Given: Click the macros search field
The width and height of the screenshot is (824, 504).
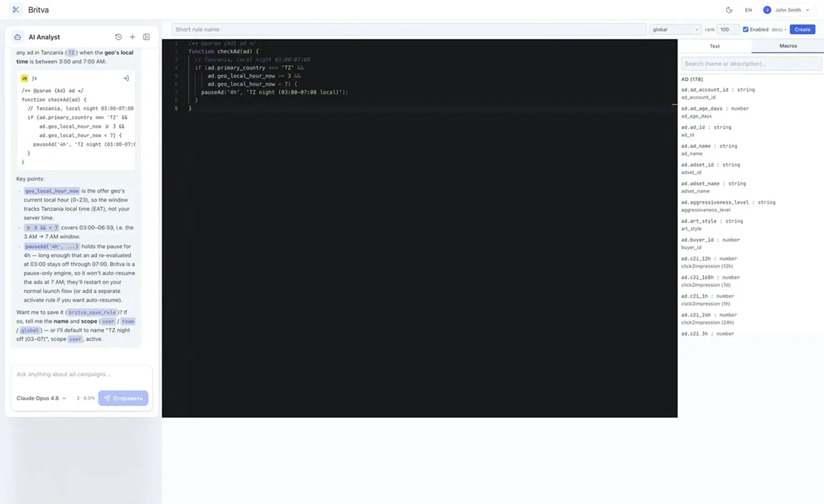Looking at the screenshot, I should point(751,64).
